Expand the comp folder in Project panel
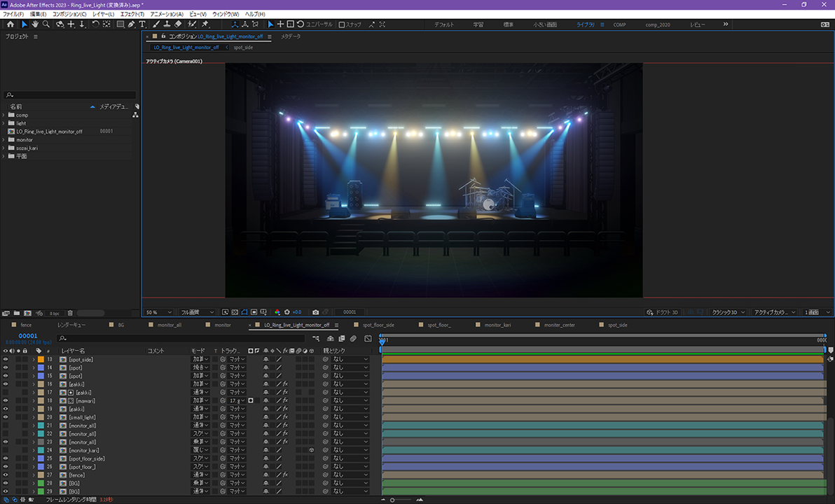The image size is (835, 504). (4, 115)
